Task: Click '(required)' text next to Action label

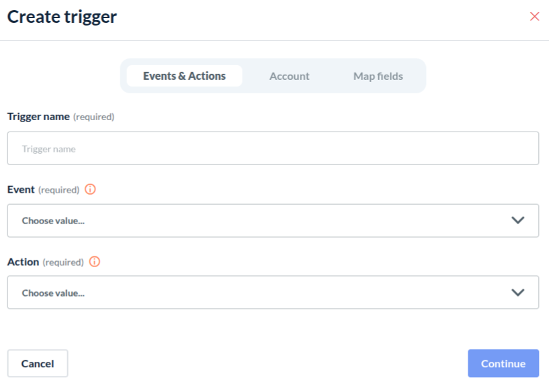Action: [63, 262]
